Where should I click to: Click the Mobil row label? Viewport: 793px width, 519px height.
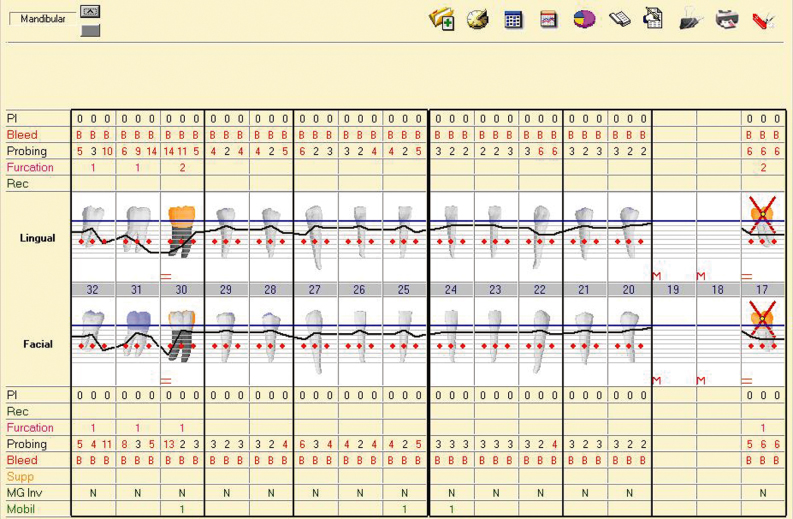coord(20,509)
